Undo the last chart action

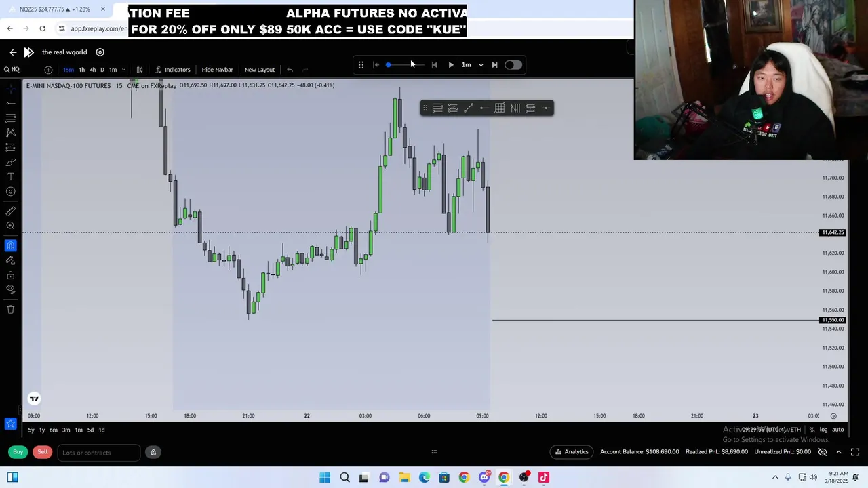pos(290,70)
